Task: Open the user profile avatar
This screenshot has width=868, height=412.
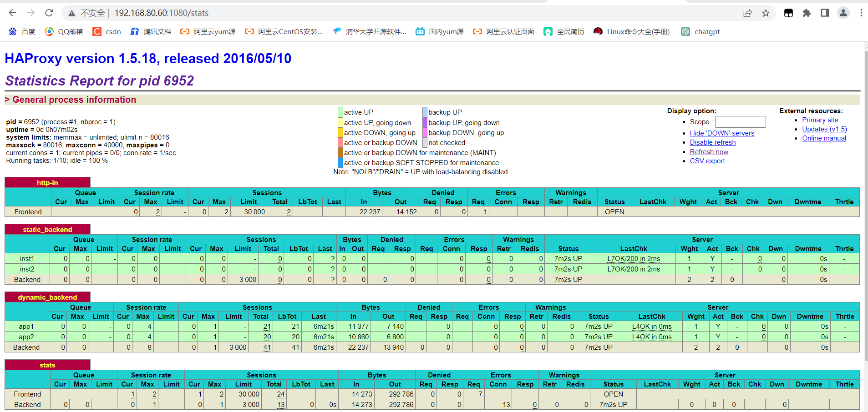Action: (843, 13)
